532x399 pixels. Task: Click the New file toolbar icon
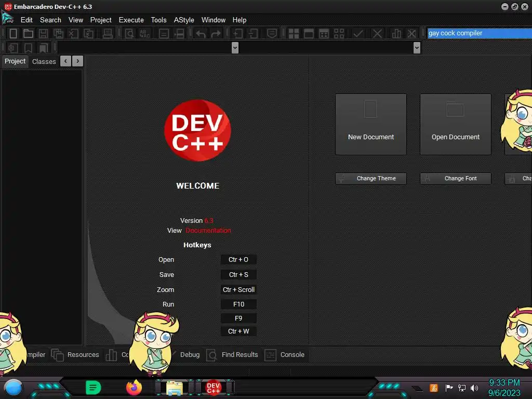tap(13, 34)
